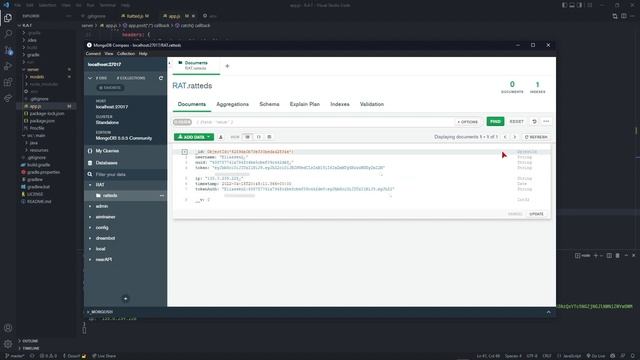Viewport: 640px width, 360px height.
Task: Open a new Compass tab with plus icon
Action: coord(227,66)
